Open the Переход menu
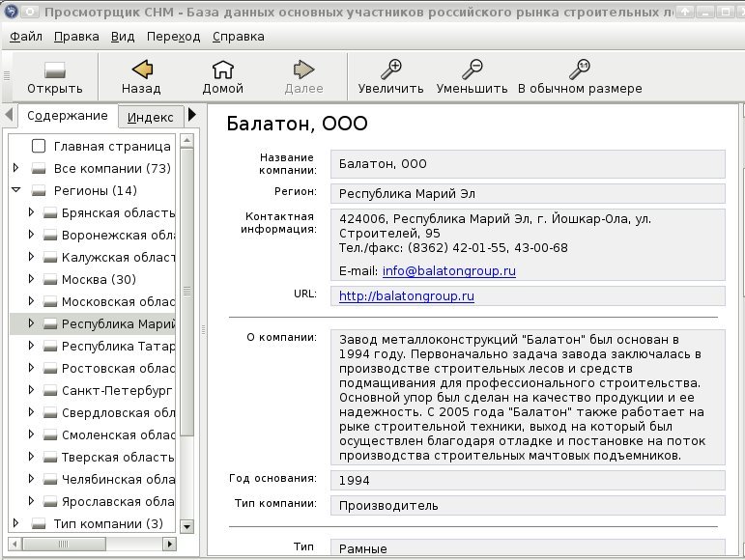This screenshot has width=745, height=560. tap(173, 37)
